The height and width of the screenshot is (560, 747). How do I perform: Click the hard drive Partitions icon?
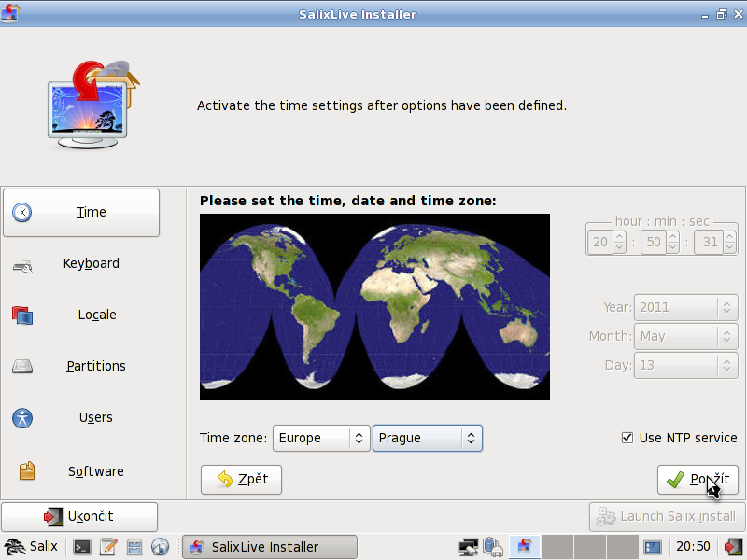click(22, 366)
